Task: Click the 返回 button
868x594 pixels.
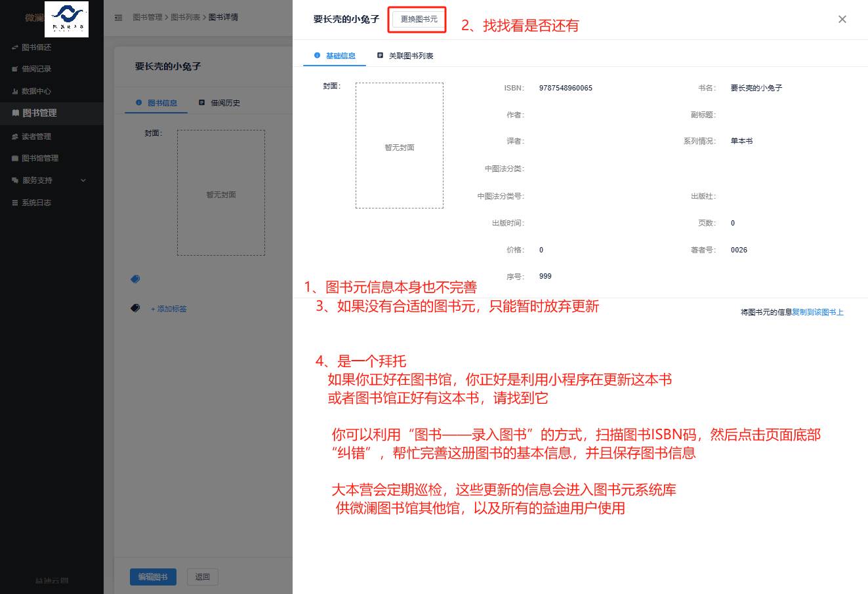Action: click(x=202, y=577)
